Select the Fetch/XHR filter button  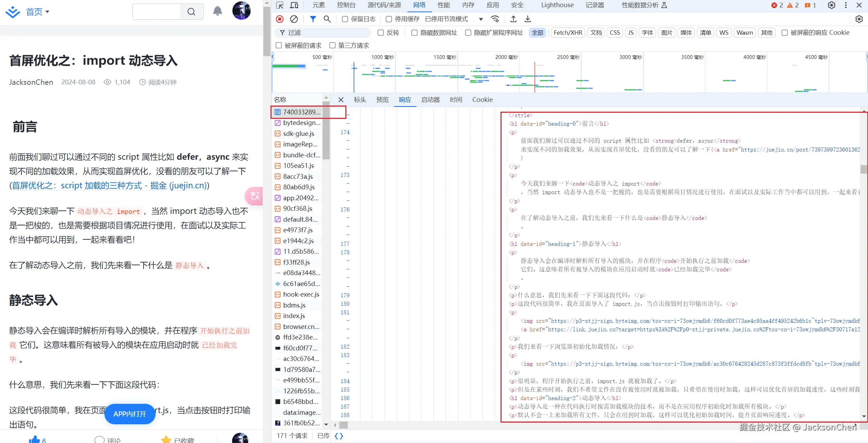coord(568,33)
